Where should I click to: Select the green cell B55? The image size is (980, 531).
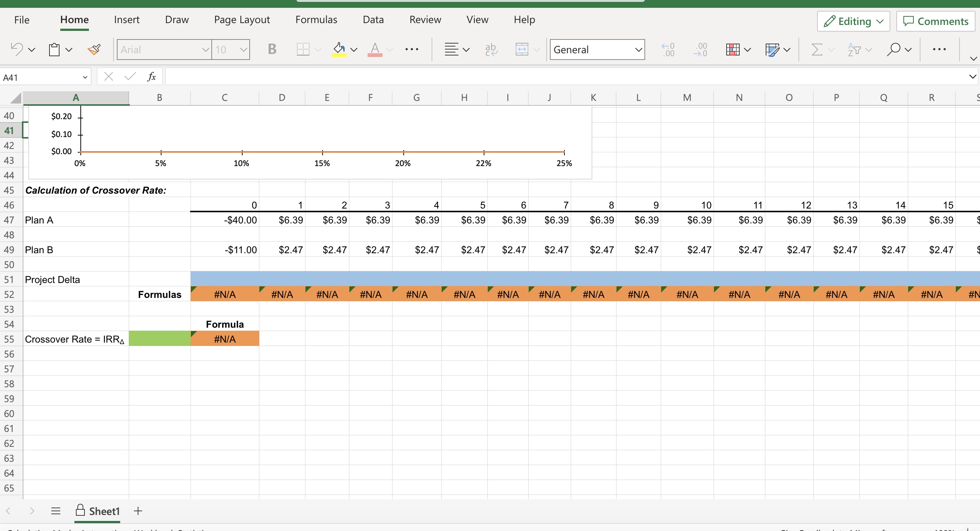pos(159,339)
